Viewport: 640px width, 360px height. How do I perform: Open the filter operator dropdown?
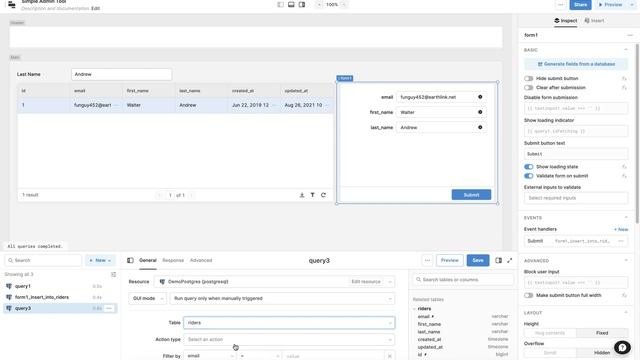(260, 356)
